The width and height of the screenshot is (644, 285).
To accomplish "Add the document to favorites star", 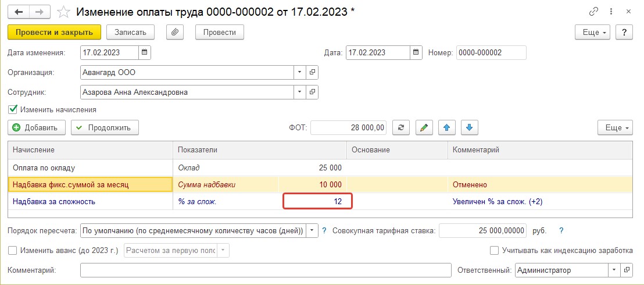I will tap(63, 12).
